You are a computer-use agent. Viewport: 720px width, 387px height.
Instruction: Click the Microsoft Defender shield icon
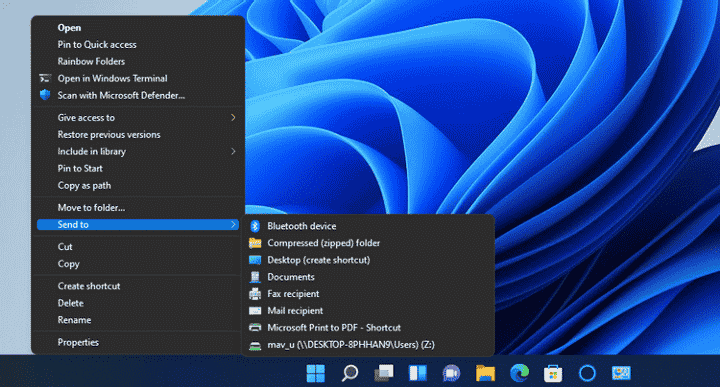click(45, 95)
